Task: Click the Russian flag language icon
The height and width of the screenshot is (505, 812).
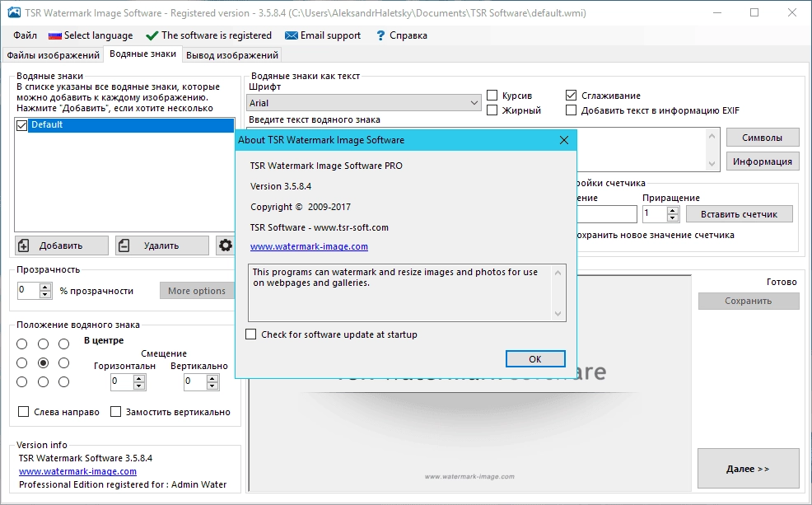Action: point(55,35)
